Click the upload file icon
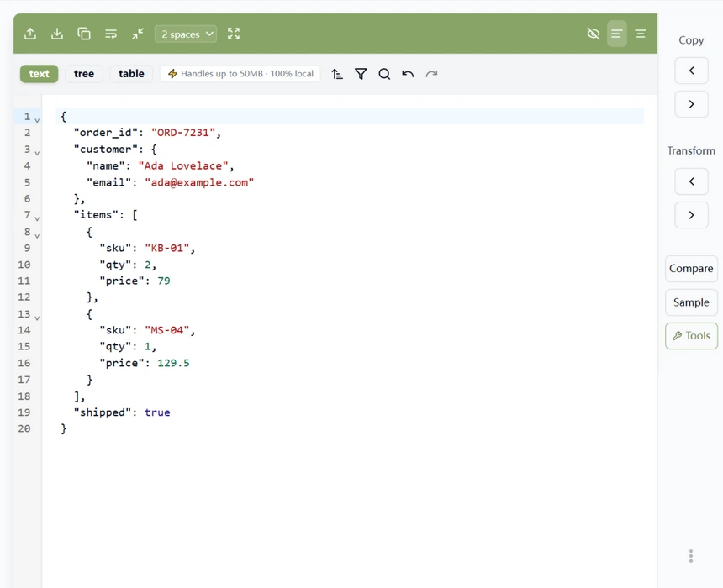This screenshot has width=723, height=588. coord(30,34)
